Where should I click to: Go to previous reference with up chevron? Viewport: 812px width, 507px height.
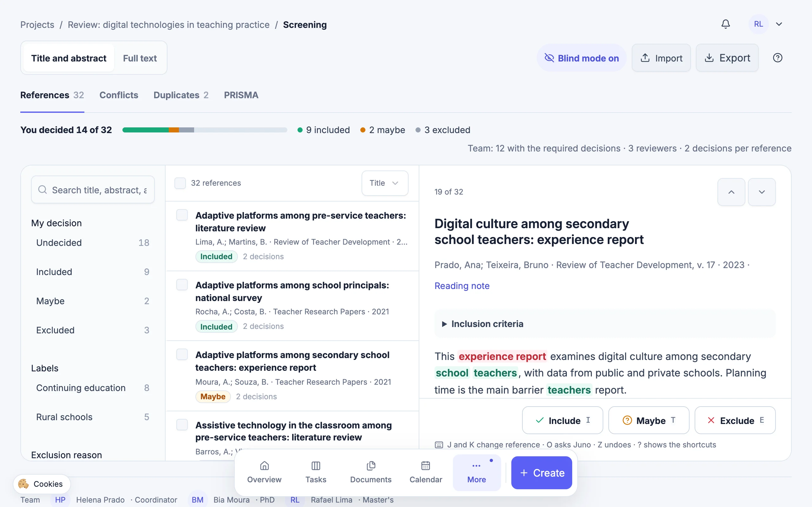tap(731, 192)
